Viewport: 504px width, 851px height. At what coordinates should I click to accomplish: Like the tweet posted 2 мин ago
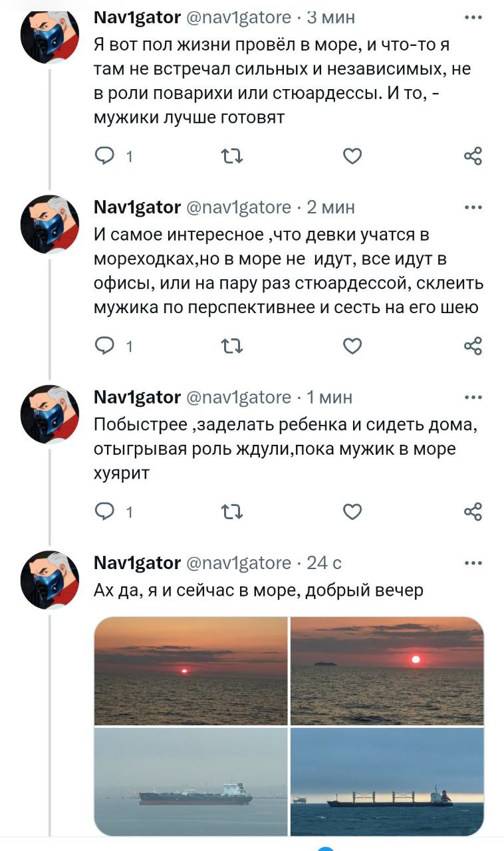pyautogui.click(x=352, y=346)
